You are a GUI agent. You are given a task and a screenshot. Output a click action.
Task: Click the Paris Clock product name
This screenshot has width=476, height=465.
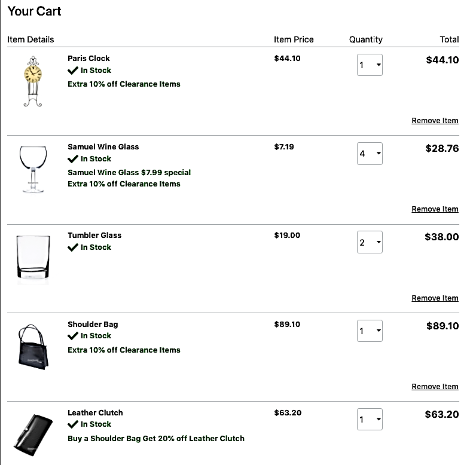click(89, 59)
